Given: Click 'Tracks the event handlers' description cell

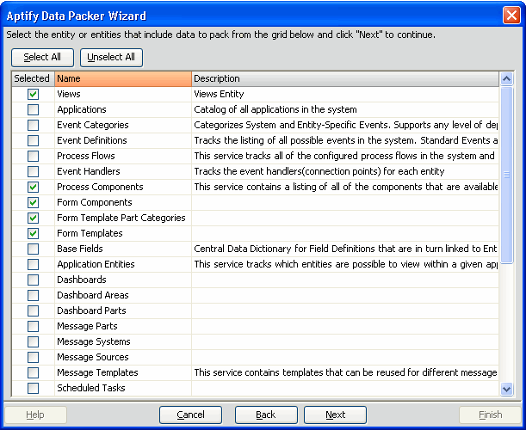Looking at the screenshot, I should pos(345,172).
